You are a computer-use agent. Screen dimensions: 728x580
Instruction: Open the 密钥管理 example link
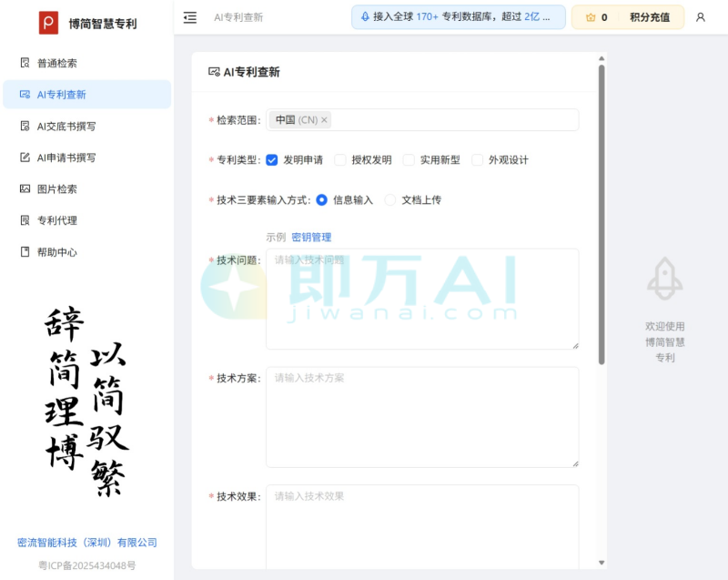tap(314, 237)
